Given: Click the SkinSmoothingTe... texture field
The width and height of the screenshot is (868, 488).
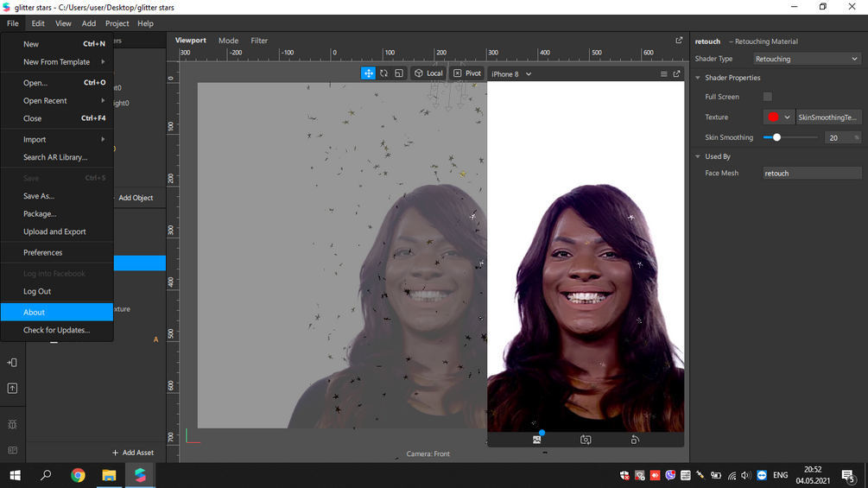Looking at the screenshot, I should pos(828,117).
